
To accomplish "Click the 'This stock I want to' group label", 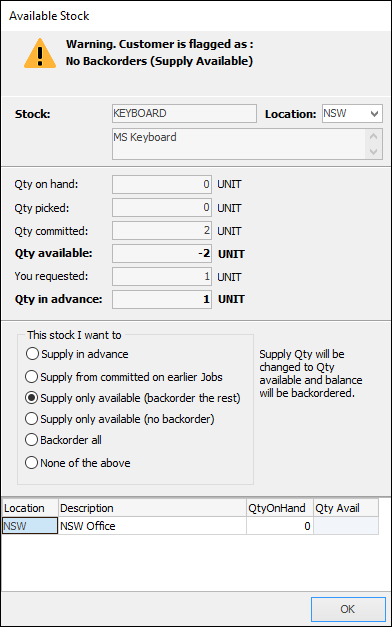I will [74, 335].
